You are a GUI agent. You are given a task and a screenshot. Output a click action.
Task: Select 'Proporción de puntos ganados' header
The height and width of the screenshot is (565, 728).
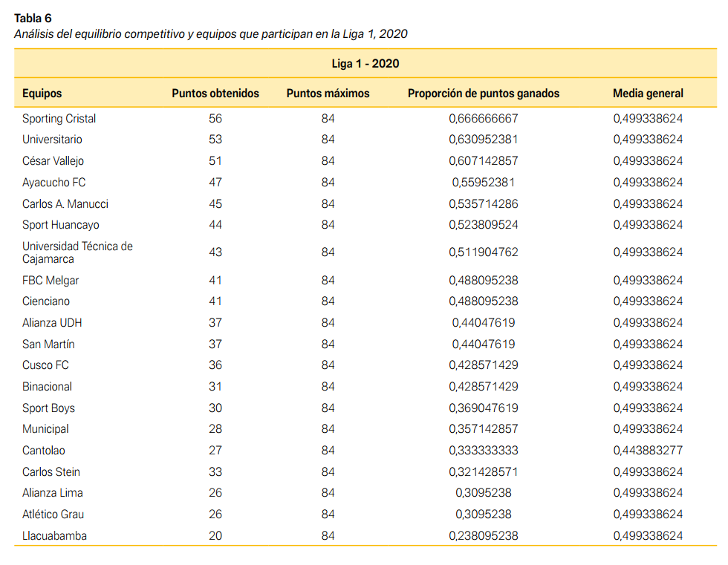tap(484, 94)
